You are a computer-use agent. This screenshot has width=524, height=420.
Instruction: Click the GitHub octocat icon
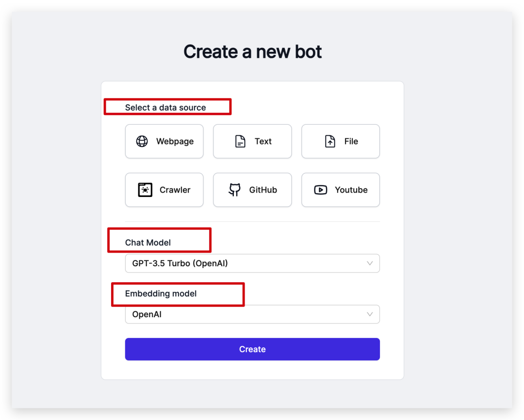[235, 190]
